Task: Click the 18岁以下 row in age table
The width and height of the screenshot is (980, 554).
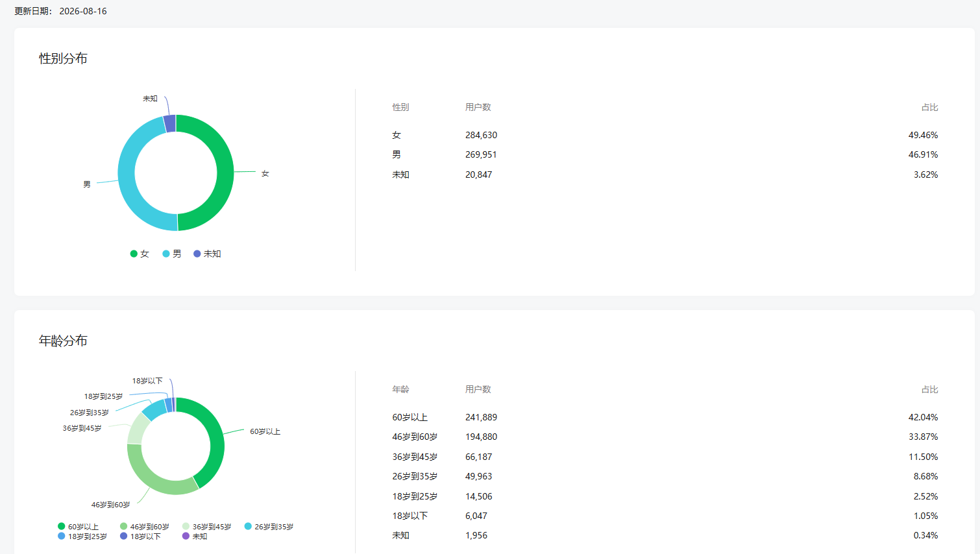Action: 665,516
